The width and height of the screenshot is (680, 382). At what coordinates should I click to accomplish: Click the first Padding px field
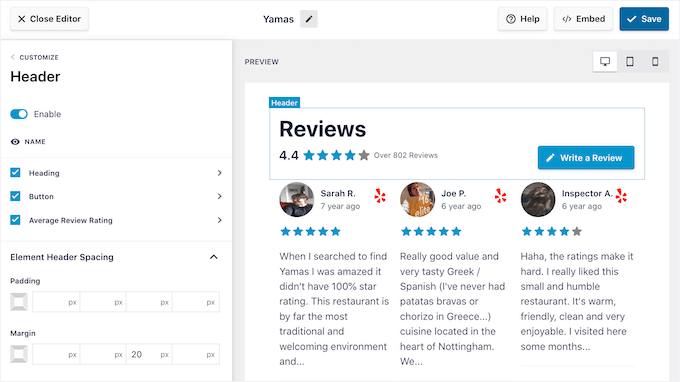[x=56, y=302]
